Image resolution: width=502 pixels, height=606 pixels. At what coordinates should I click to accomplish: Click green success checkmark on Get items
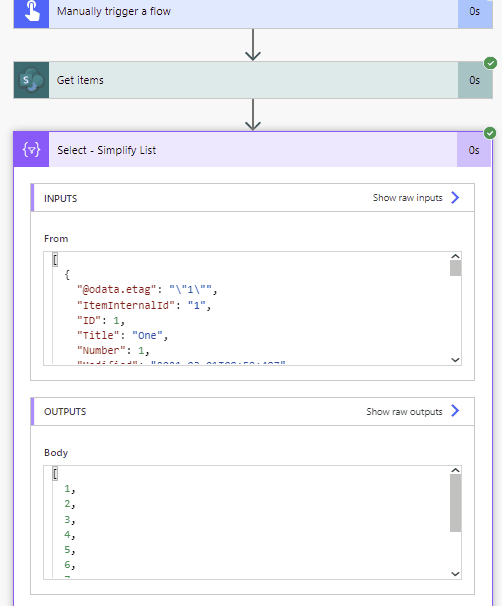tap(490, 63)
